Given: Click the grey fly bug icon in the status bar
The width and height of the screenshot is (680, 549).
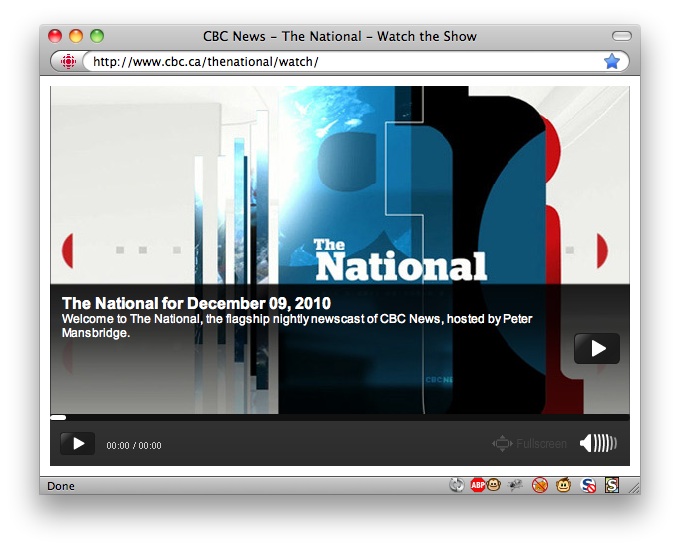Looking at the screenshot, I should tap(515, 485).
